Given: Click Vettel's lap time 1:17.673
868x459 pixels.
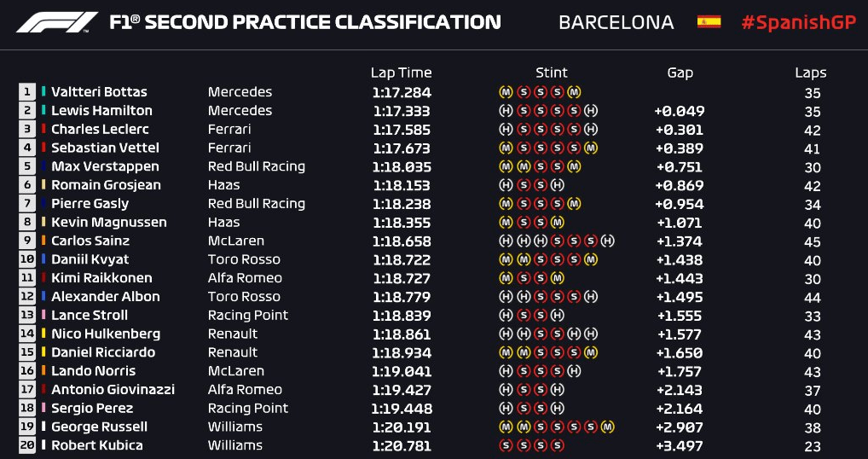Looking at the screenshot, I should click(x=402, y=148).
